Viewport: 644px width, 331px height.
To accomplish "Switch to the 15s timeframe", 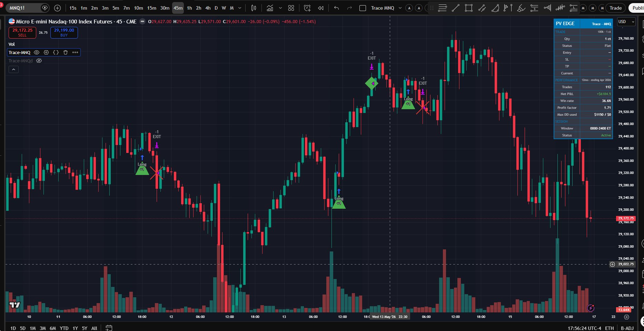I will [x=73, y=8].
